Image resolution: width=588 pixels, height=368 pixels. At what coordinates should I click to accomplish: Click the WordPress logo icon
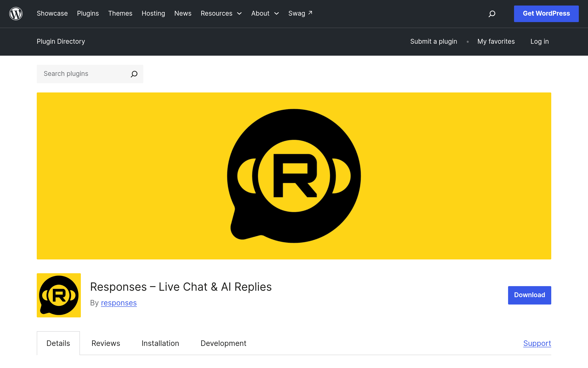click(16, 14)
